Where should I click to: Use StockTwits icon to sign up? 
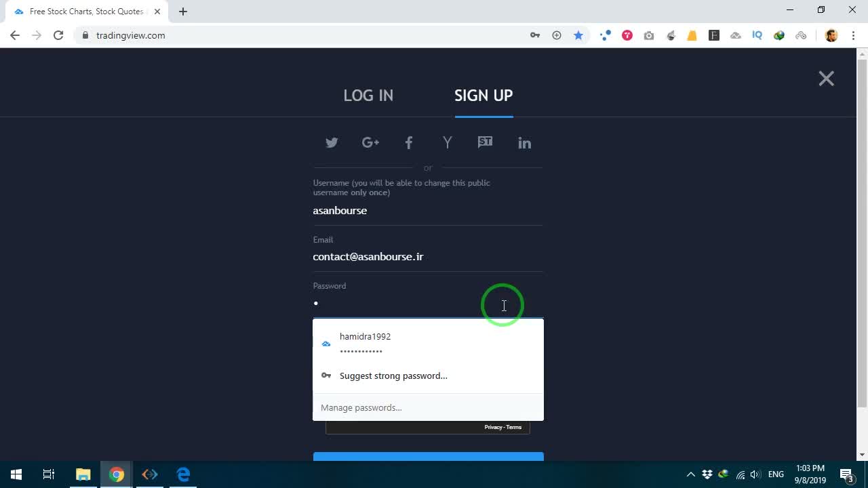click(485, 142)
